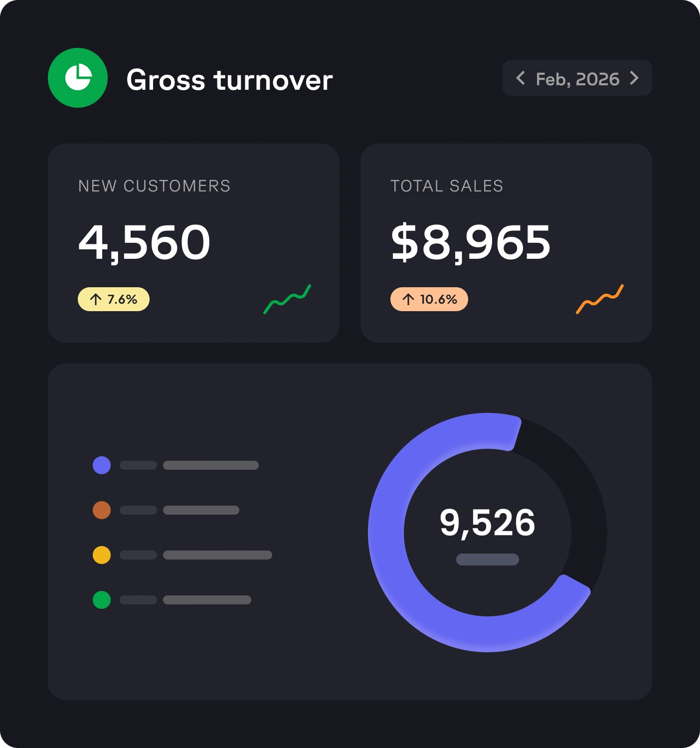This screenshot has width=700, height=748.
Task: Click the up arrow in the 7.6% badge
Action: tap(96, 299)
